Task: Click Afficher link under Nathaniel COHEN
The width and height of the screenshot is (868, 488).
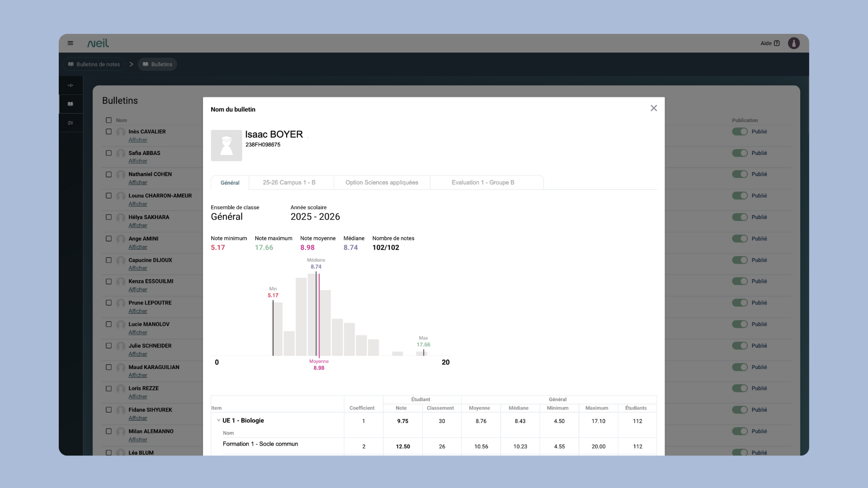Action: (138, 183)
